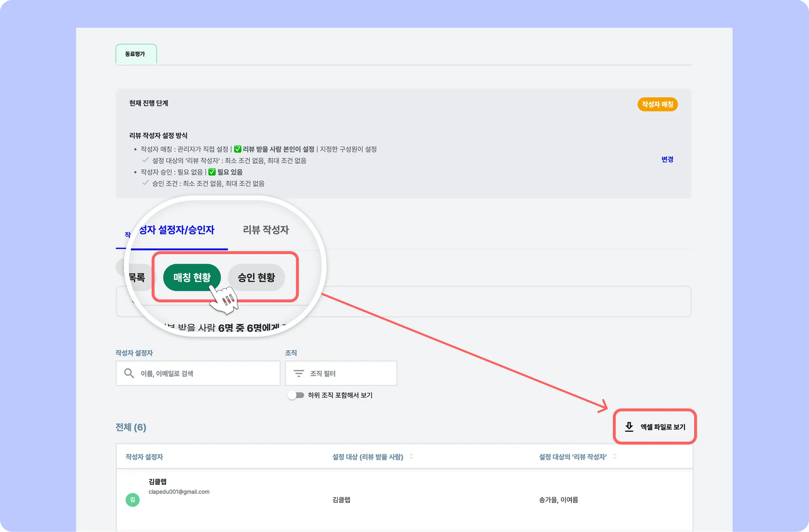This screenshot has height=532, width=809.
Task: Open the 동료평가 tab
Action: pos(135,54)
